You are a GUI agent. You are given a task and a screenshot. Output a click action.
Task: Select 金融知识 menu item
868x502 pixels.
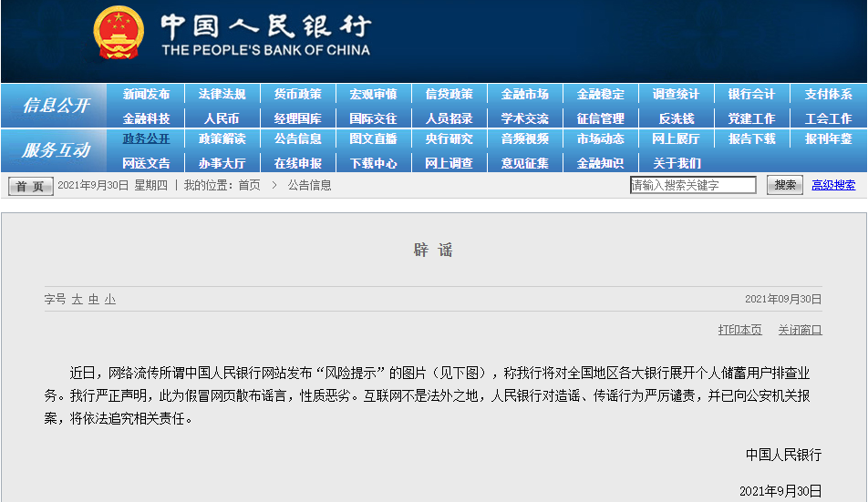click(x=601, y=163)
